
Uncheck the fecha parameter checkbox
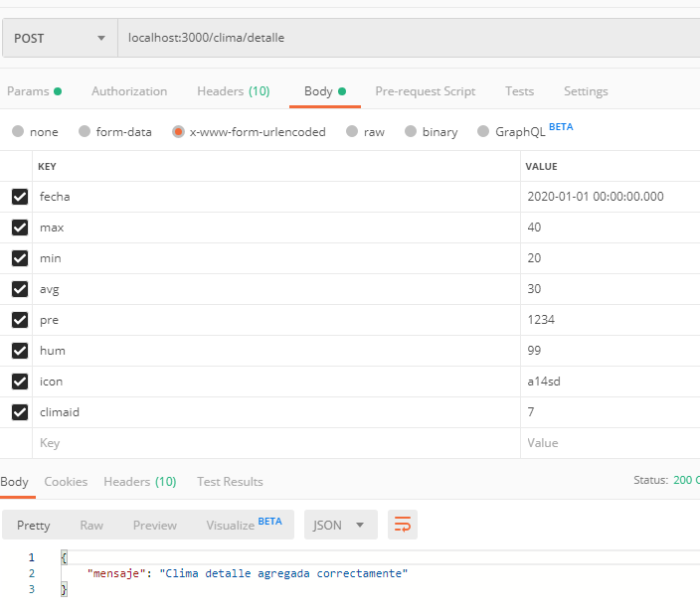[x=20, y=197]
